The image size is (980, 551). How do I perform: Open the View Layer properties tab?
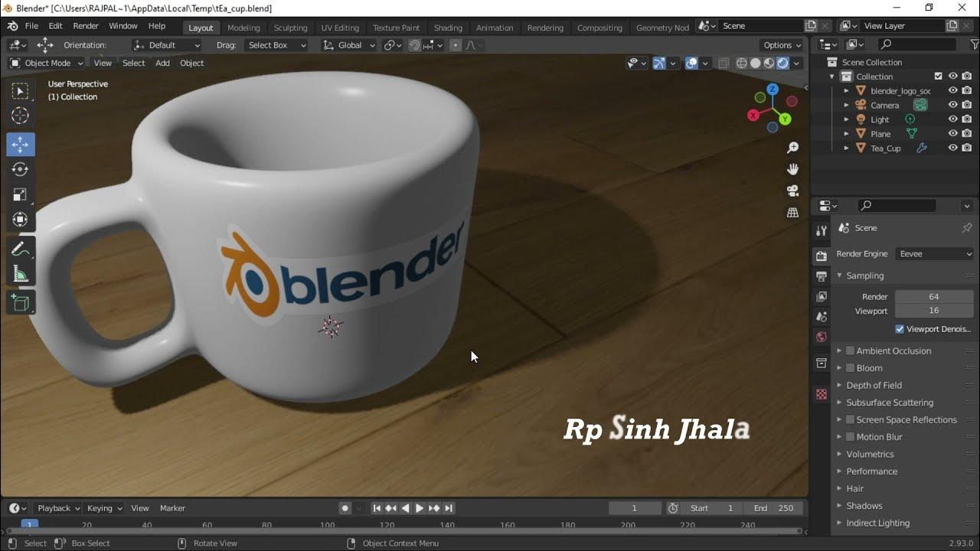coord(822,296)
